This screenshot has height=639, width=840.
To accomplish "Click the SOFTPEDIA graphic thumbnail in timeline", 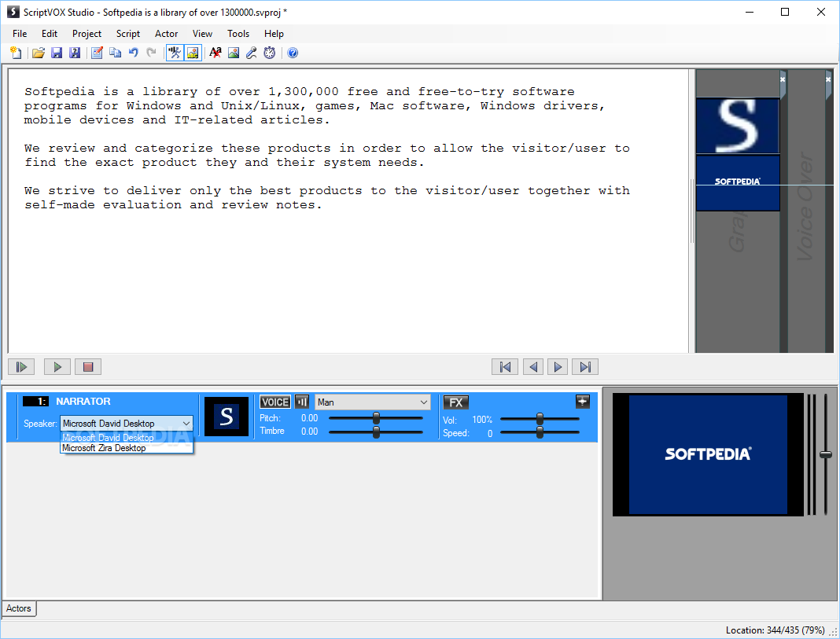I will pyautogui.click(x=738, y=182).
